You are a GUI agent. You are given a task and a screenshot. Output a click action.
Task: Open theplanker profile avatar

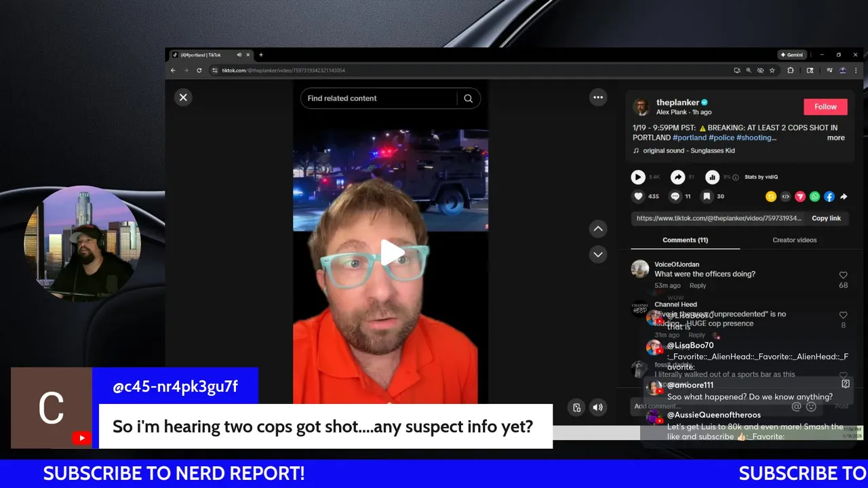pyautogui.click(x=642, y=106)
